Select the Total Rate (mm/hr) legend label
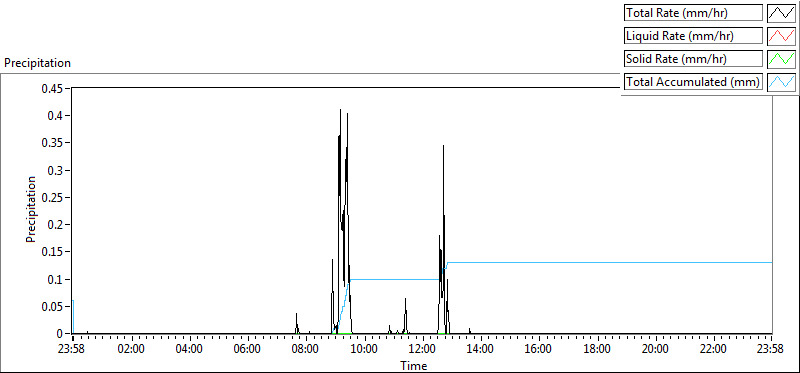This screenshot has height=373, width=800. tap(693, 13)
